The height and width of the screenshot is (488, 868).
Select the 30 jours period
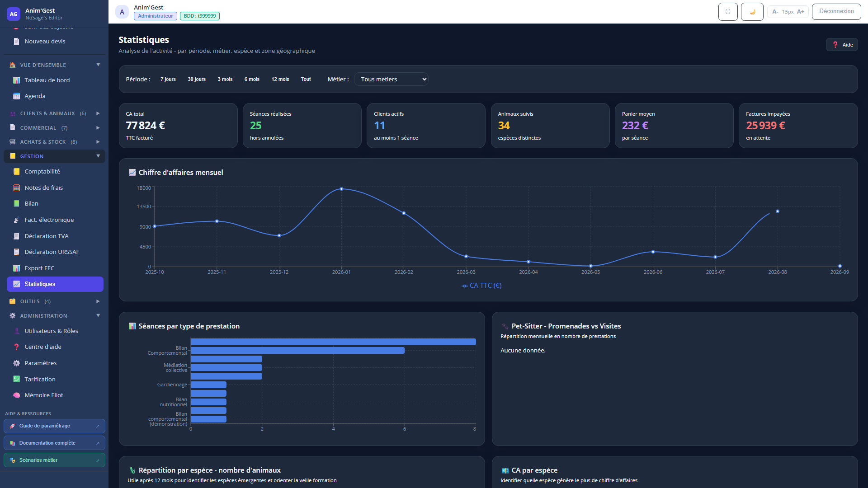pyautogui.click(x=197, y=80)
